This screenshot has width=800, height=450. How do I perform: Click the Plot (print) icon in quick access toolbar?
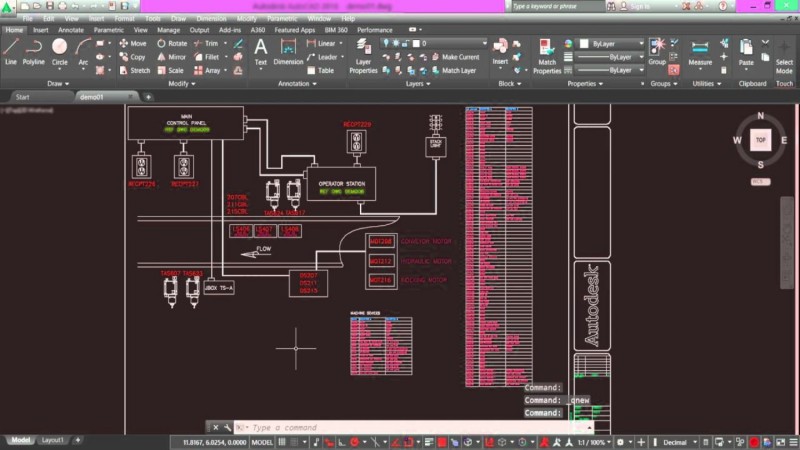point(62,6)
